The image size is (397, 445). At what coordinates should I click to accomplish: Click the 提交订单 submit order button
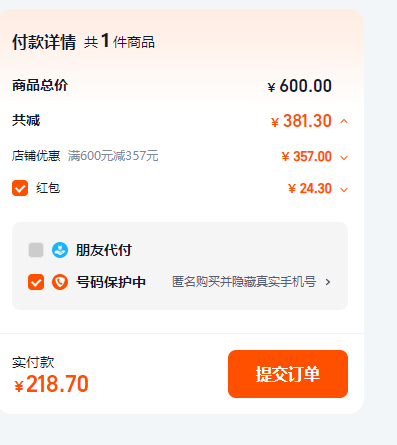pos(288,374)
